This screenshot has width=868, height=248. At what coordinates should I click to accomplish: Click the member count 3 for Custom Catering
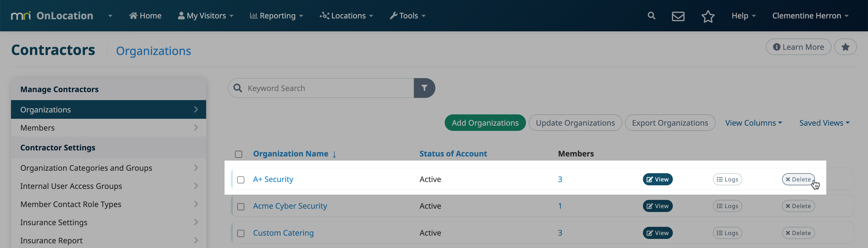point(560,233)
